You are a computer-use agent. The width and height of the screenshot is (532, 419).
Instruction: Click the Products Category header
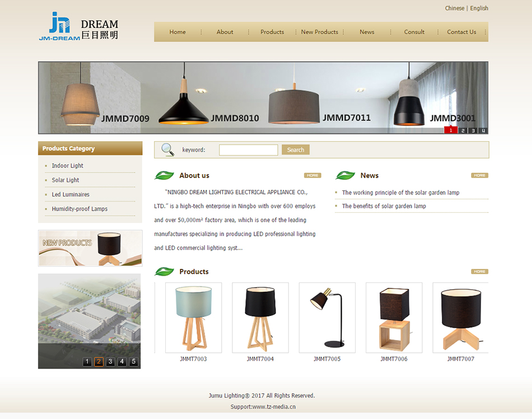[x=90, y=148]
